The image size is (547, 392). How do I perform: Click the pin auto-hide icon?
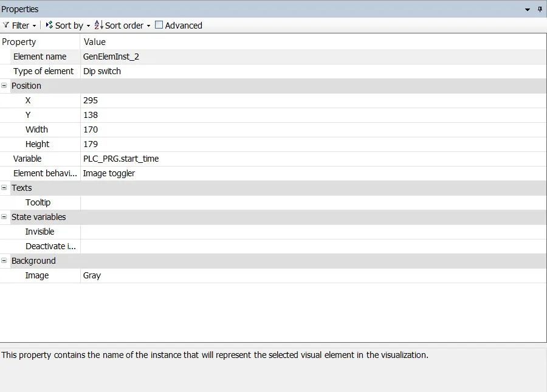pos(540,9)
